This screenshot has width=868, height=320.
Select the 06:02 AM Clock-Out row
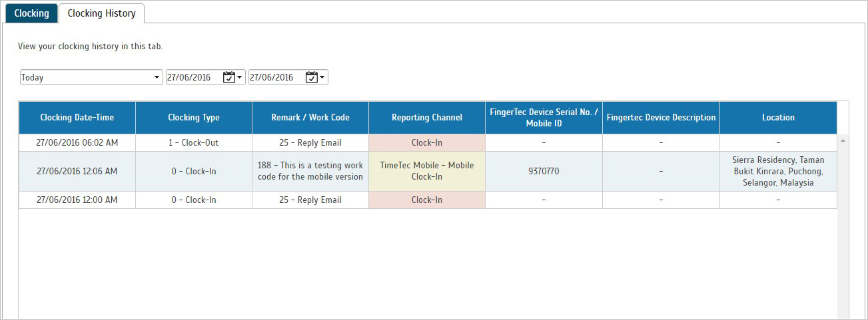(x=428, y=142)
